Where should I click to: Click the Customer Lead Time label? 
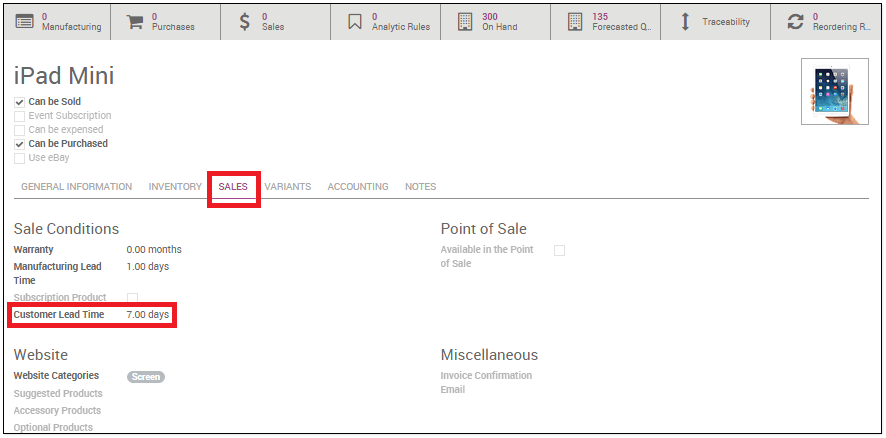59,314
